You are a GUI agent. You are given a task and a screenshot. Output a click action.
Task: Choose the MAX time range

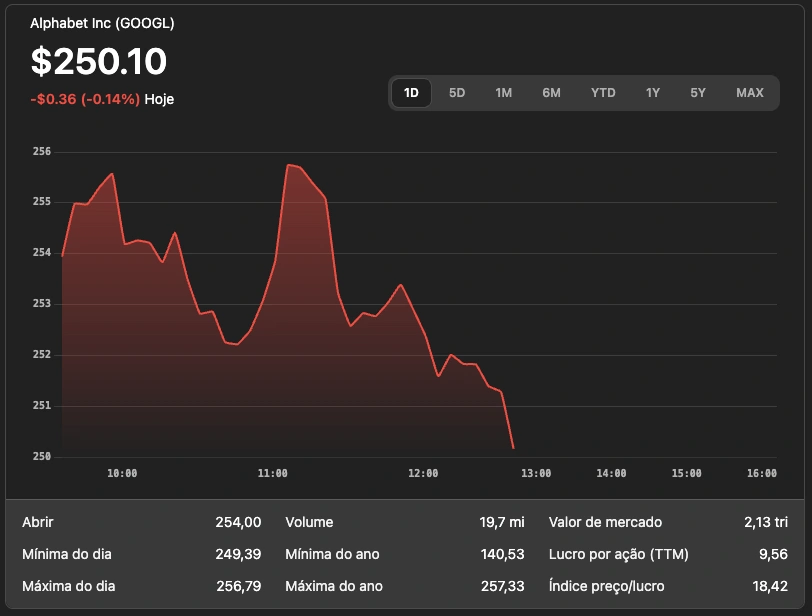[x=749, y=93]
